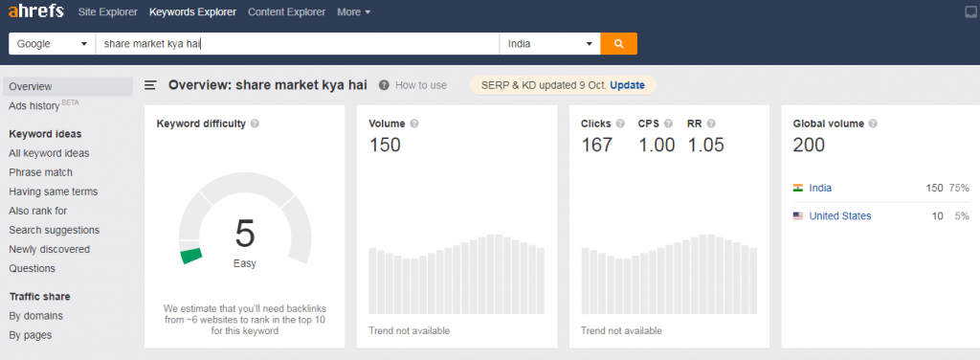Click the Clicks bar chart
This screenshot has width=980, height=360.
pyautogui.click(x=669, y=274)
